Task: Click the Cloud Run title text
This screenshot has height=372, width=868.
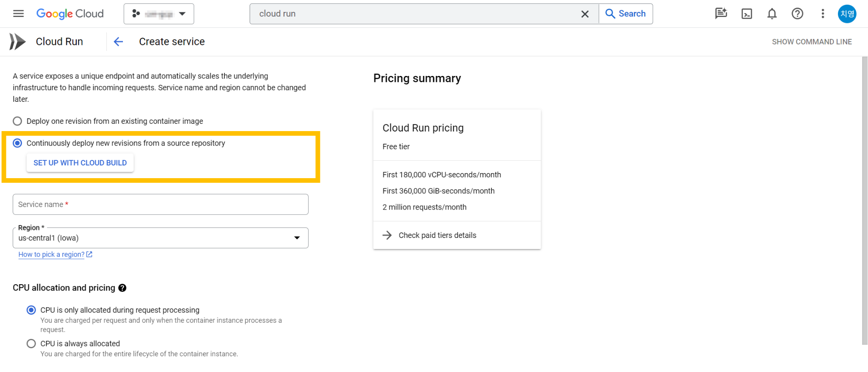Action: point(59,42)
